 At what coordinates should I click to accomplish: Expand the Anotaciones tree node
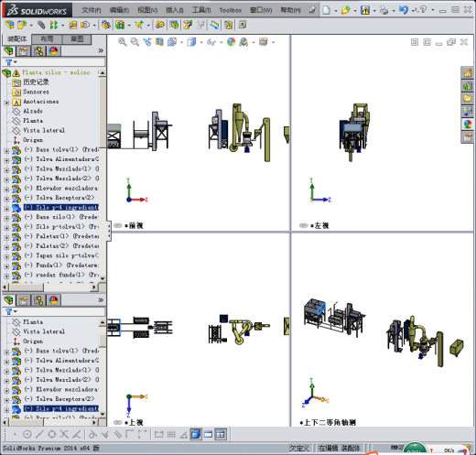(6, 103)
